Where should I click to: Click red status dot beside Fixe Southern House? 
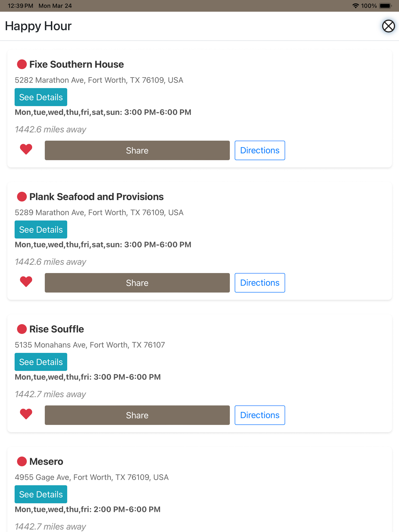(x=22, y=64)
